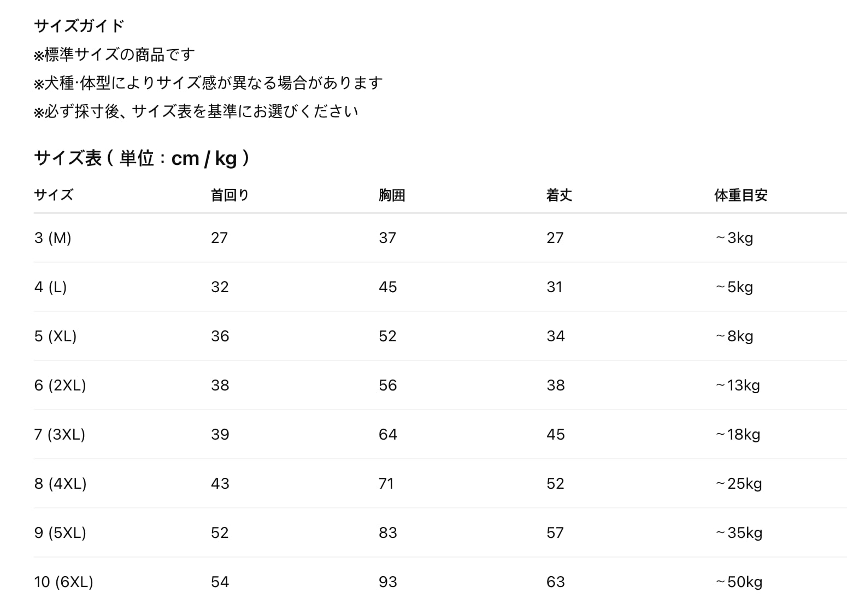Click the 首回り column header
The image size is (847, 616).
pos(230,195)
